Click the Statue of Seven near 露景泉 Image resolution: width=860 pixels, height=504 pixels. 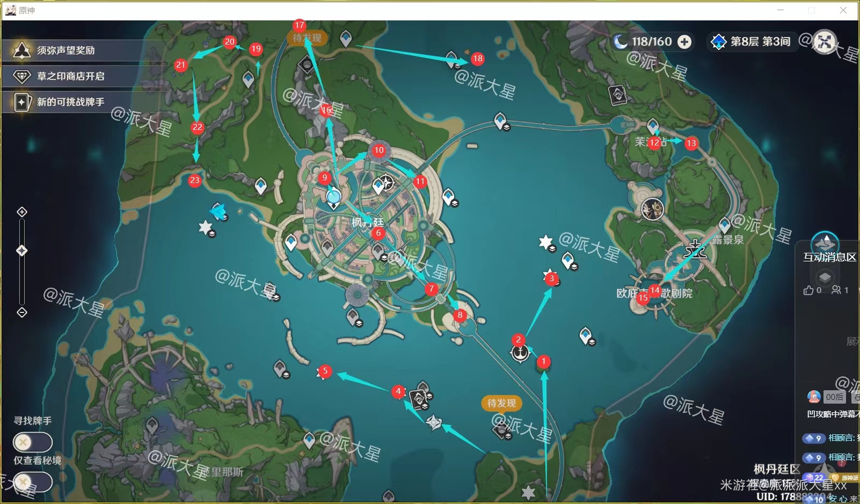pyautogui.click(x=696, y=249)
